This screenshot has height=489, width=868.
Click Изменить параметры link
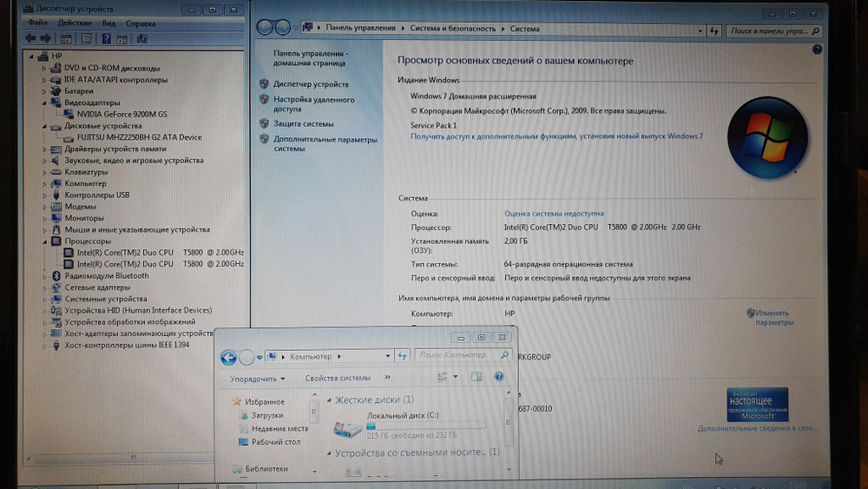click(x=773, y=317)
